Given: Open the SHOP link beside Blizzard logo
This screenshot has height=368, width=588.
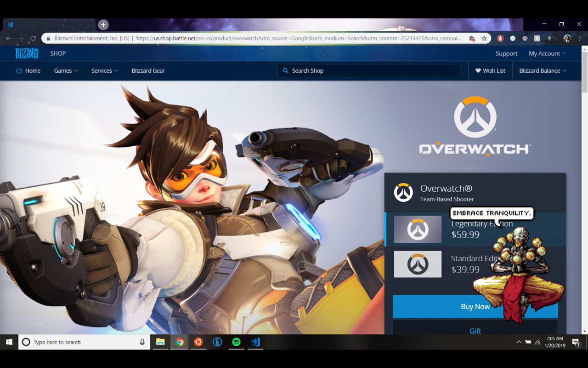Looking at the screenshot, I should (58, 53).
